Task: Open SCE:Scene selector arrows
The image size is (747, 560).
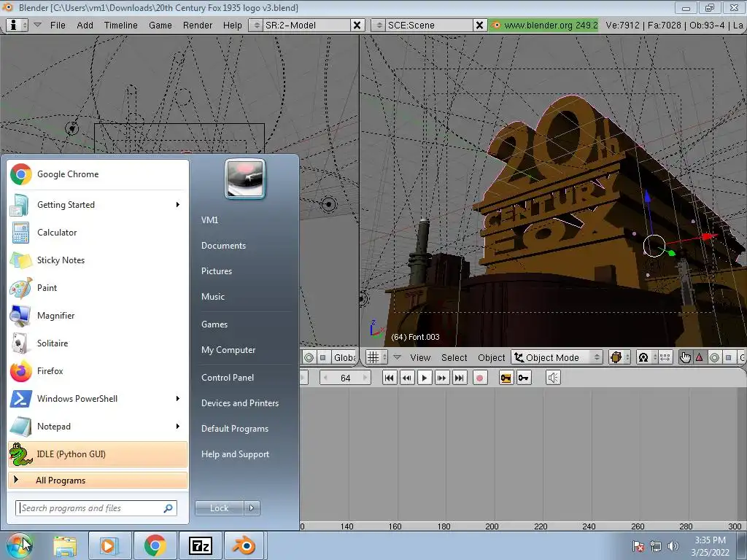Action: coord(379,25)
